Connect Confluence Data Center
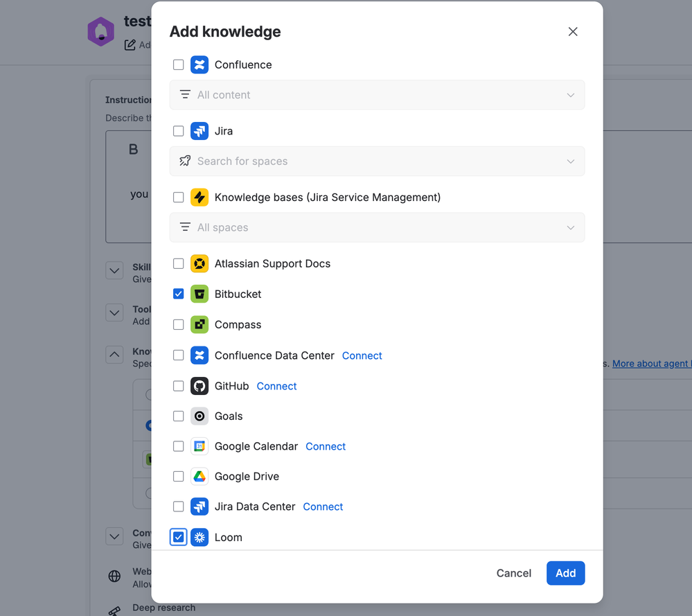Viewport: 692px width, 616px height. [x=362, y=355]
